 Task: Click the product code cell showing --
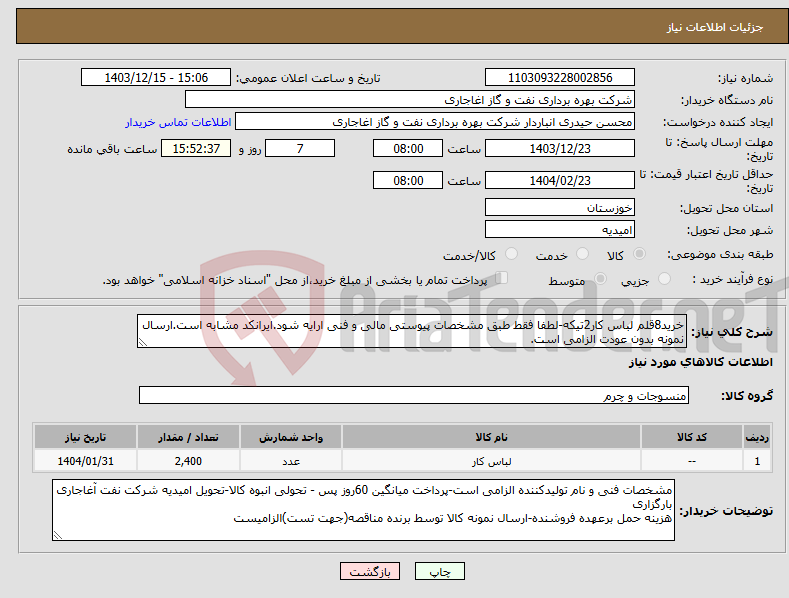pyautogui.click(x=691, y=461)
